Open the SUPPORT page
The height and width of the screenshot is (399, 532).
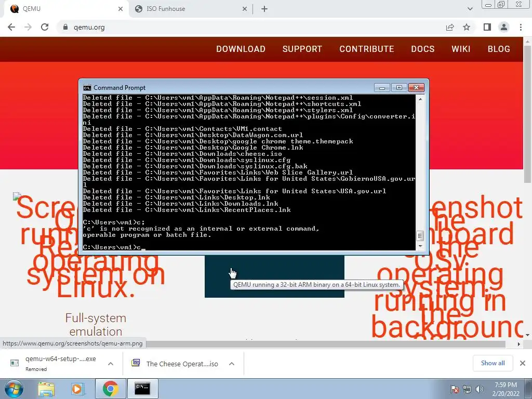click(302, 49)
